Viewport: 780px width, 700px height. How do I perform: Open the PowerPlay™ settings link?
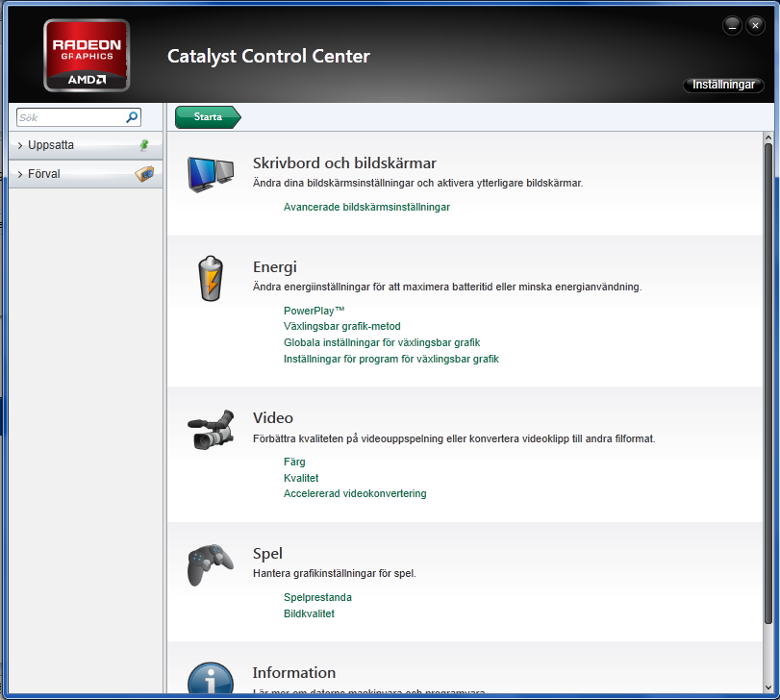click(x=314, y=311)
